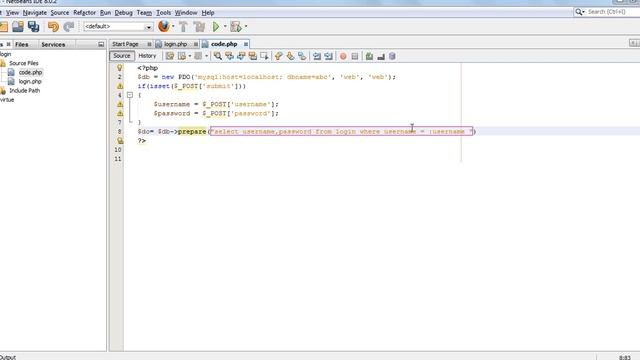Viewport: 640px width, 360px height.
Task: Click Shift Line Left icon
Action: pos(317,56)
